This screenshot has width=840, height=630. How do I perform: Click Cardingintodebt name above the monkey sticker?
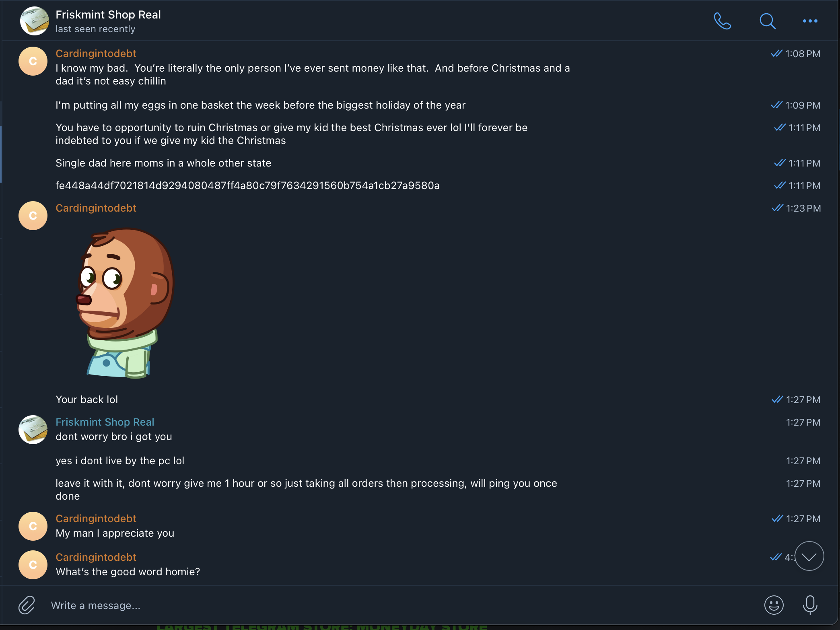pyautogui.click(x=96, y=208)
